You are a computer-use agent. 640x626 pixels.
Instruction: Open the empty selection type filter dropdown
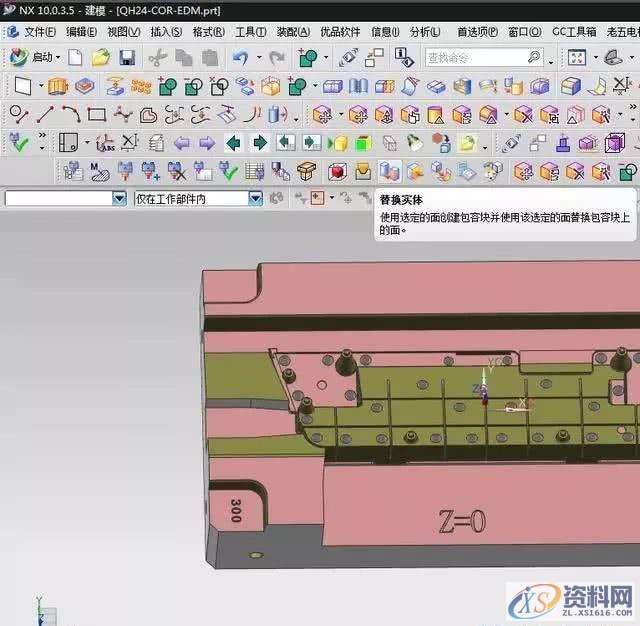click(x=119, y=199)
